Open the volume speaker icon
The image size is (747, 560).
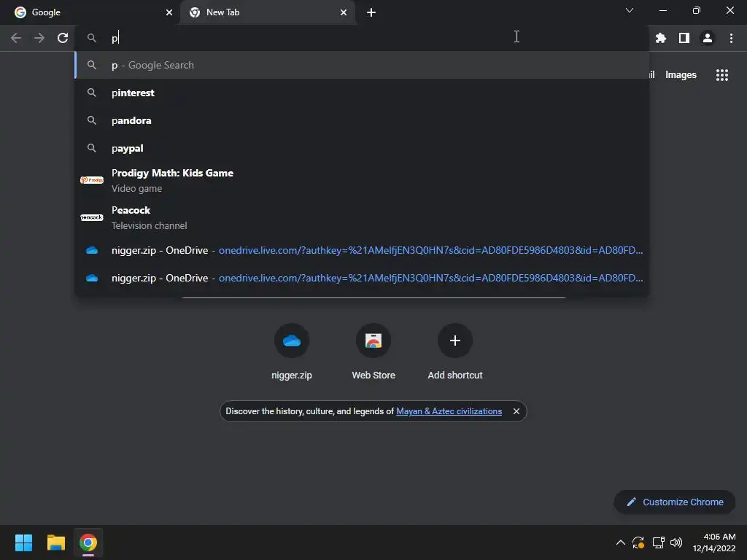tap(676, 542)
